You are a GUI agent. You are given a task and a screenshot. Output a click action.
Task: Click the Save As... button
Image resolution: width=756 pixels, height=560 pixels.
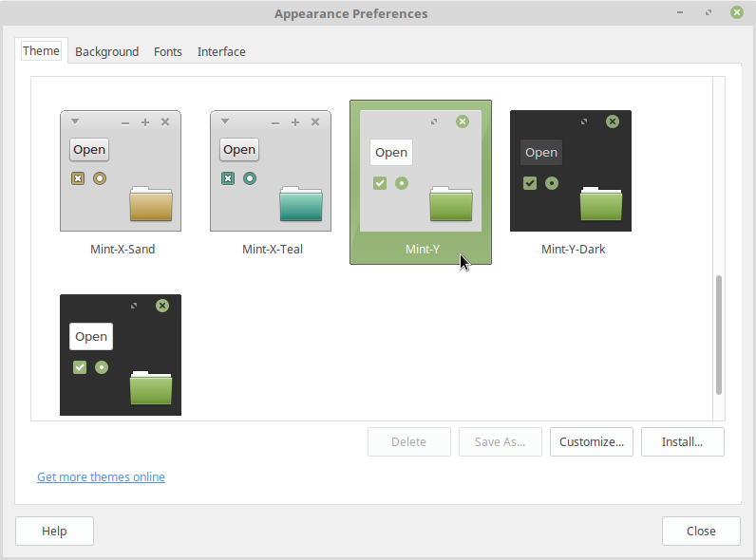(500, 442)
